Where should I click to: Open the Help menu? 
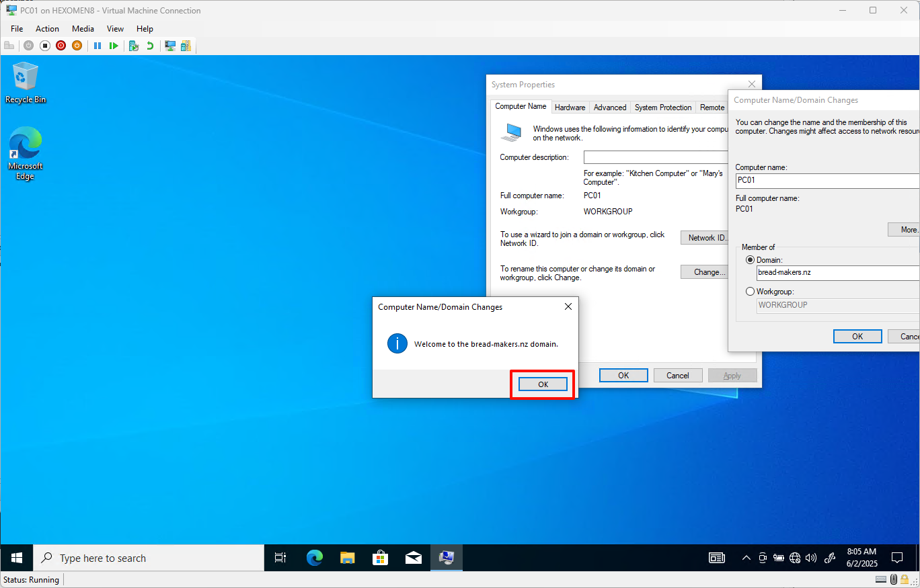click(145, 29)
